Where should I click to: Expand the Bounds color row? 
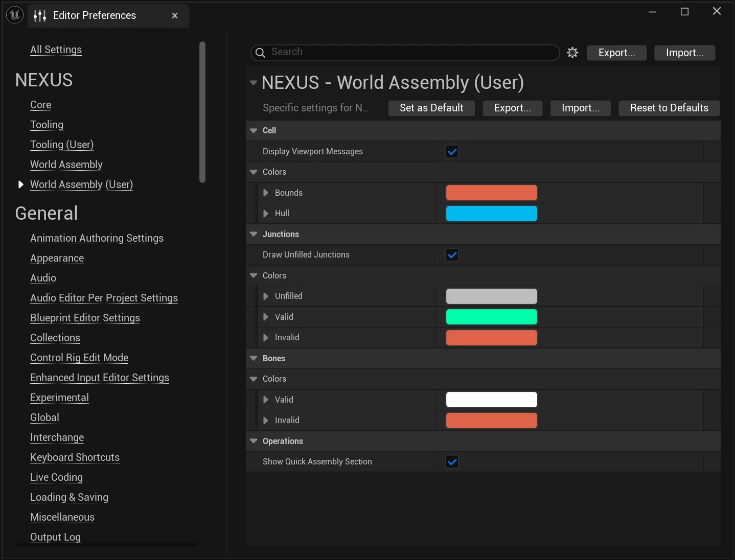point(266,193)
